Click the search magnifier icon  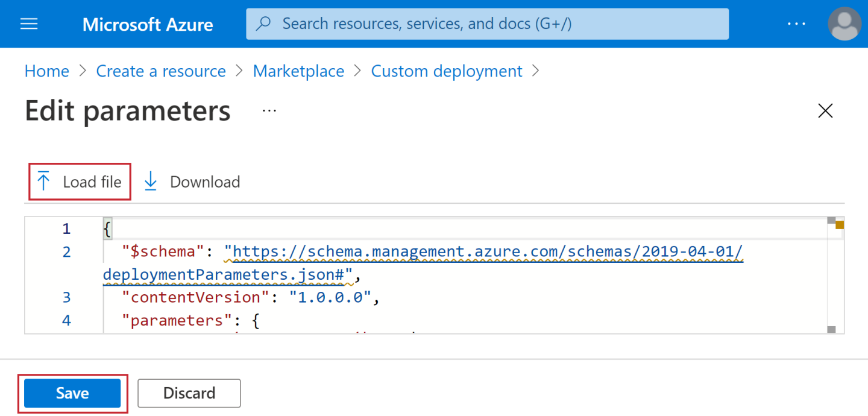coord(263,24)
